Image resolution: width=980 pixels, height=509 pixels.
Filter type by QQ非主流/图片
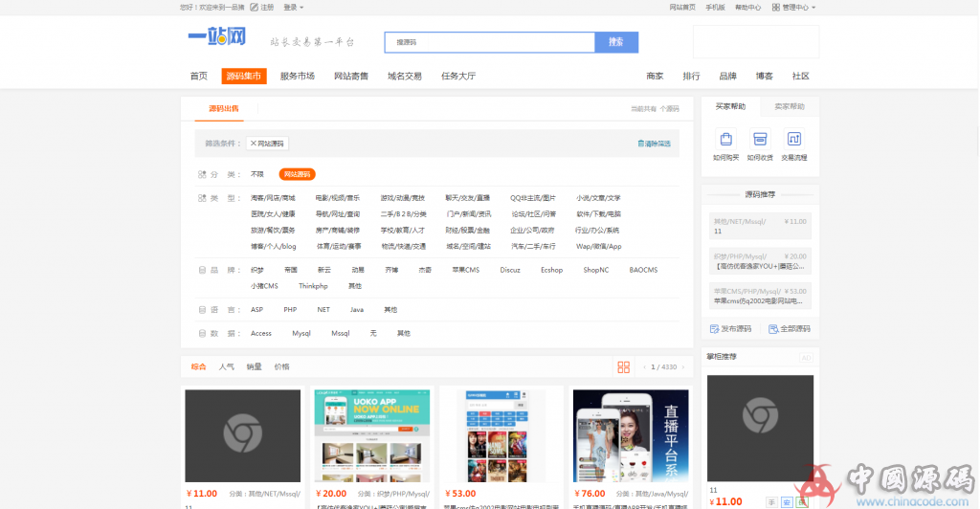[x=532, y=198]
